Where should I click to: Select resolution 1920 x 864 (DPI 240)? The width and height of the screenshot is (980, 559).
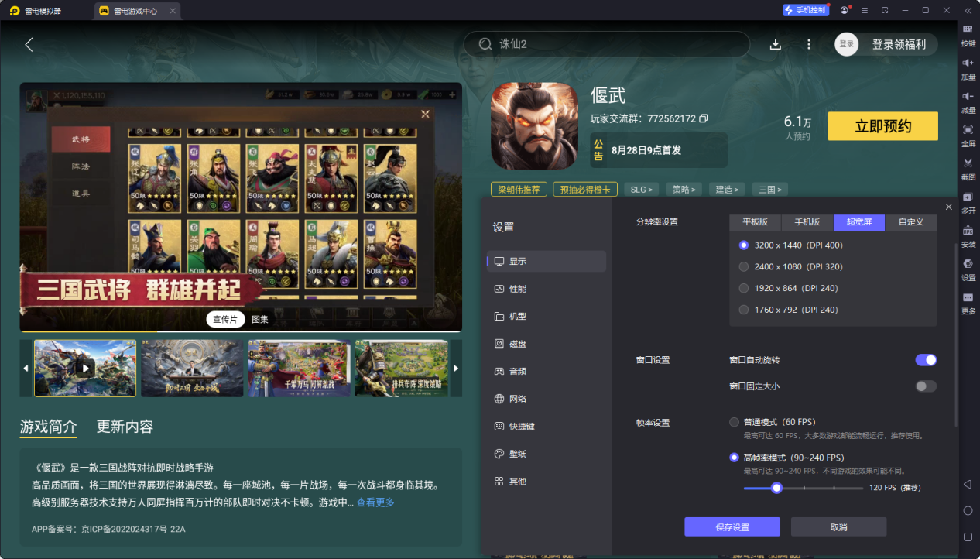pos(744,288)
